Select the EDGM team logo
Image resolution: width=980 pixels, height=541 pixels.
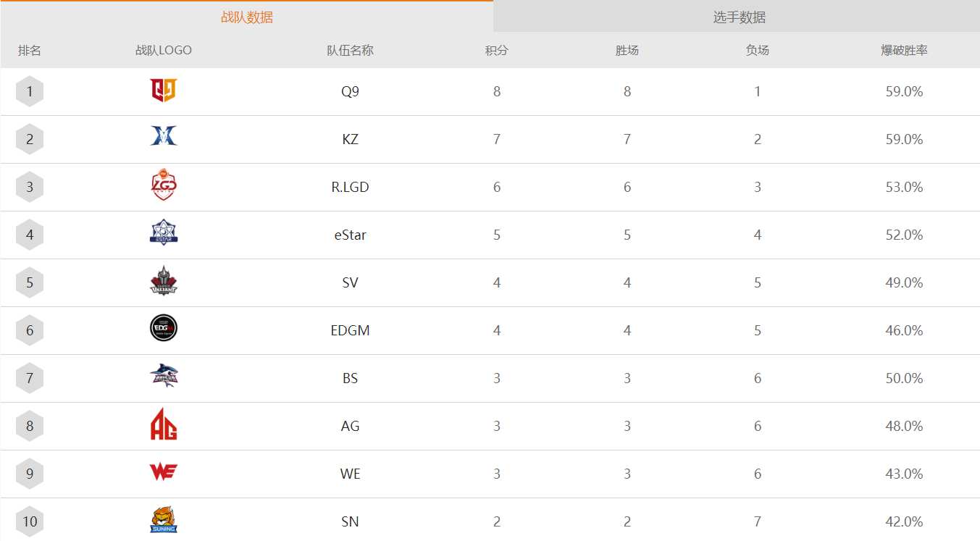click(x=164, y=329)
